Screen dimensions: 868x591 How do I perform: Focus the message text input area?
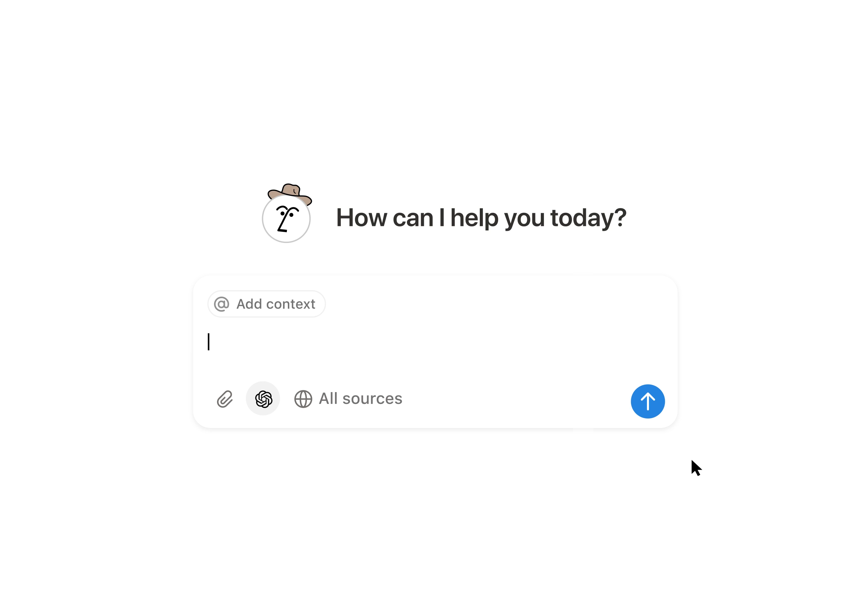point(435,345)
